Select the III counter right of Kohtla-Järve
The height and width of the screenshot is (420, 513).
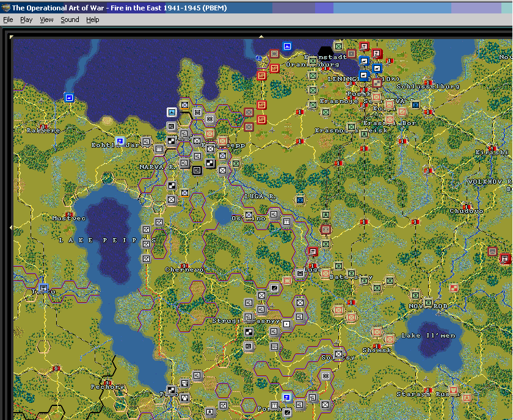tap(159, 149)
